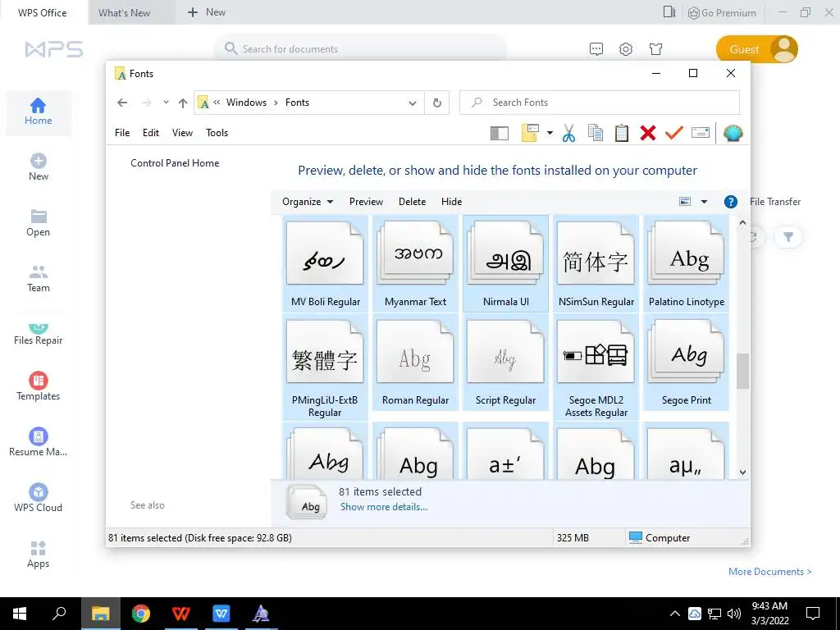Expand the folder view options arrow

tap(550, 133)
